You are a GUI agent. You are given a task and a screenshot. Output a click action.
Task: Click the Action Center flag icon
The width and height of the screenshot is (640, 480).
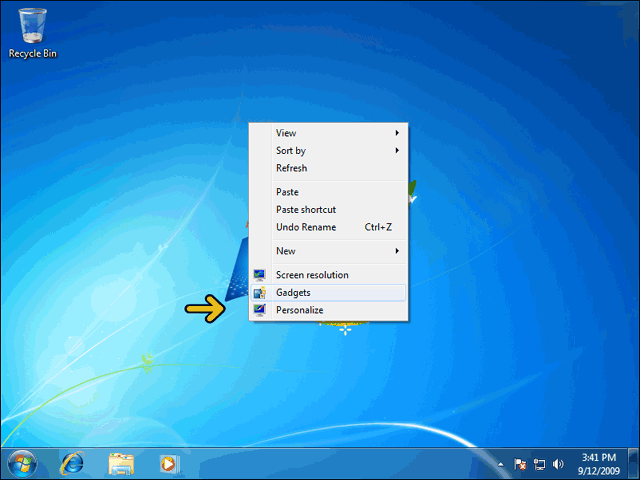tap(520, 464)
